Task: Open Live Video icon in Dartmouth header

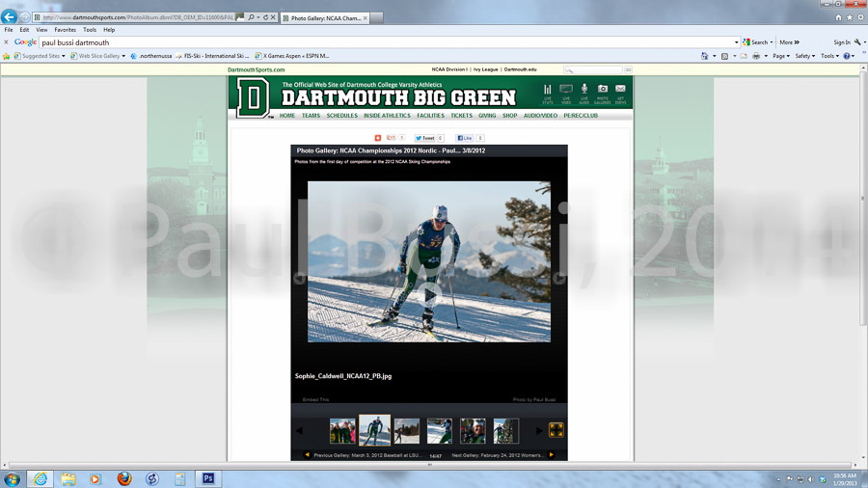Action: coord(566,94)
